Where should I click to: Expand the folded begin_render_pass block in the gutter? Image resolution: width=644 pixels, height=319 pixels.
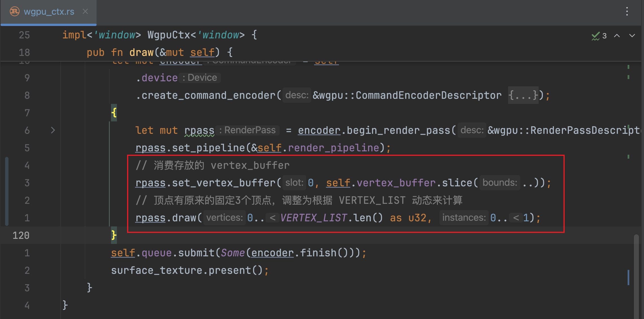pyautogui.click(x=53, y=130)
